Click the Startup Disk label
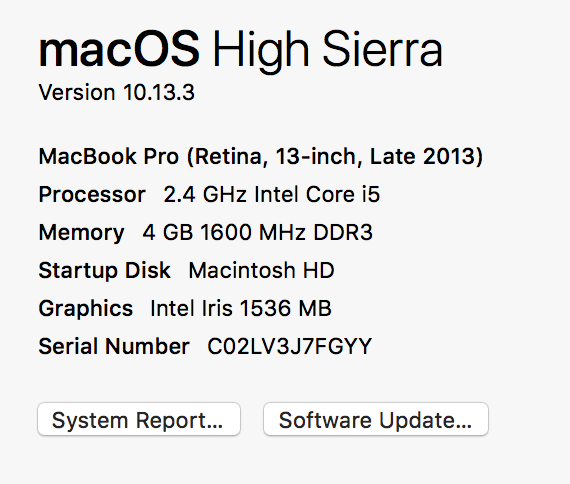The height and width of the screenshot is (484, 570). pyautogui.click(x=105, y=271)
